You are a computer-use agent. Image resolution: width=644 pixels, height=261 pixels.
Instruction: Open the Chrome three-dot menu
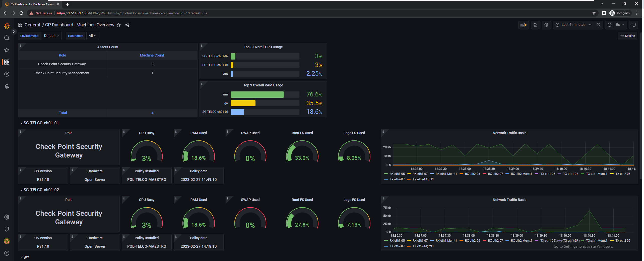point(637,13)
